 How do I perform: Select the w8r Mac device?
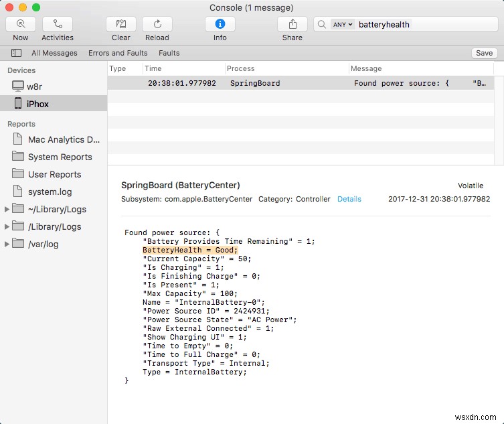click(x=34, y=86)
